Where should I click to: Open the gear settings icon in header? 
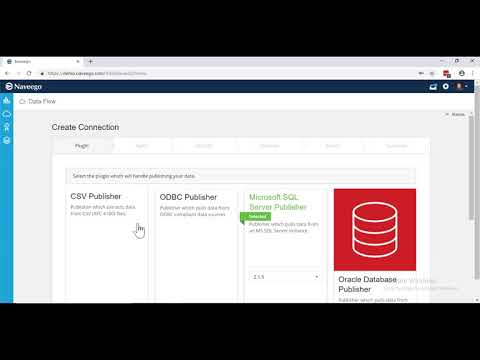pos(446,86)
